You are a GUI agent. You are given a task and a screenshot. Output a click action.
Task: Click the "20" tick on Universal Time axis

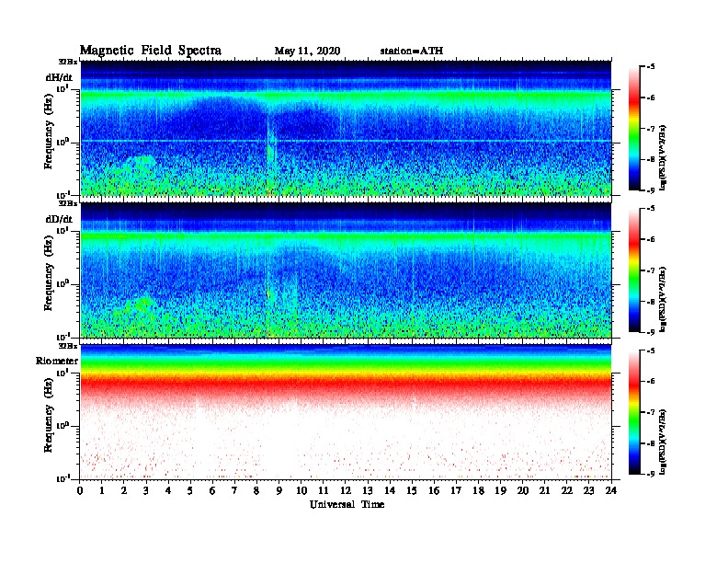[x=523, y=490]
